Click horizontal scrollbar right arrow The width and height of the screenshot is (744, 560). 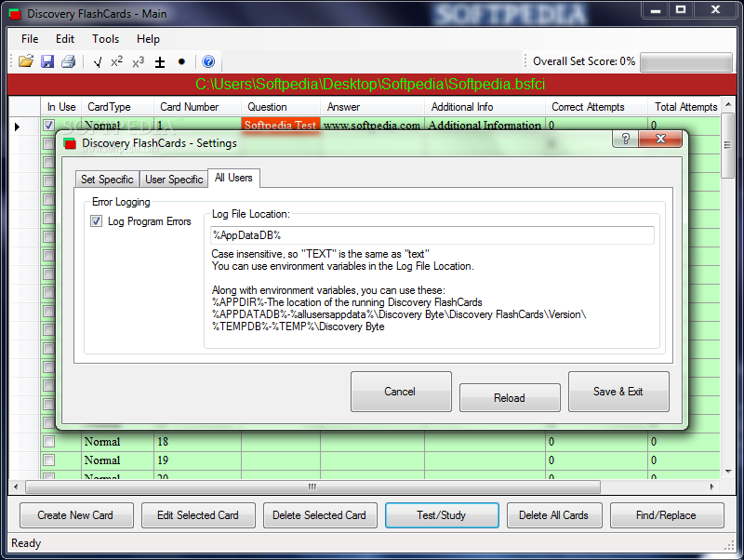711,487
